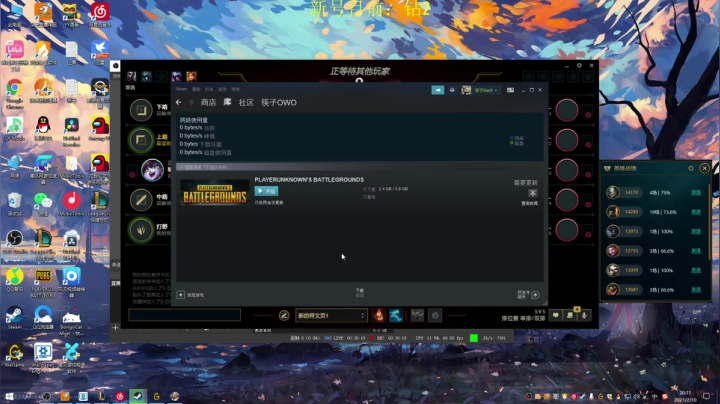Click the rune page edit pencil icon
The image size is (720, 404).
pyautogui.click(x=284, y=315)
